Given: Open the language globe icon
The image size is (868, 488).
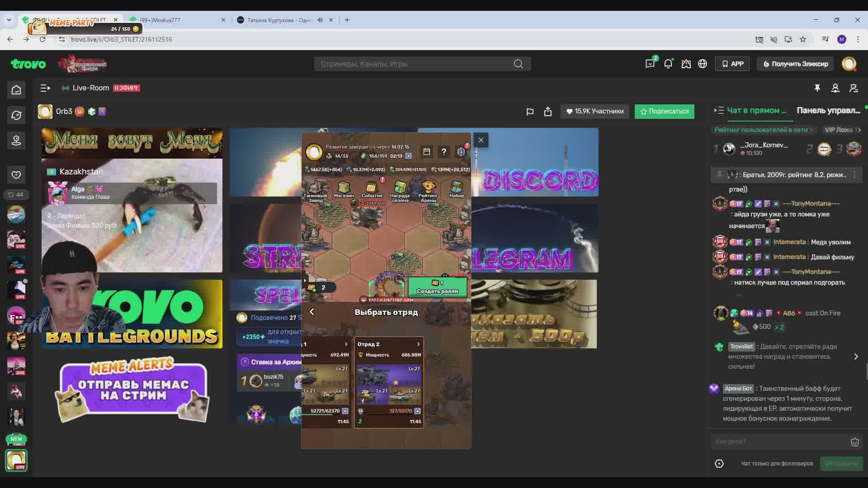Looking at the screenshot, I should (703, 64).
